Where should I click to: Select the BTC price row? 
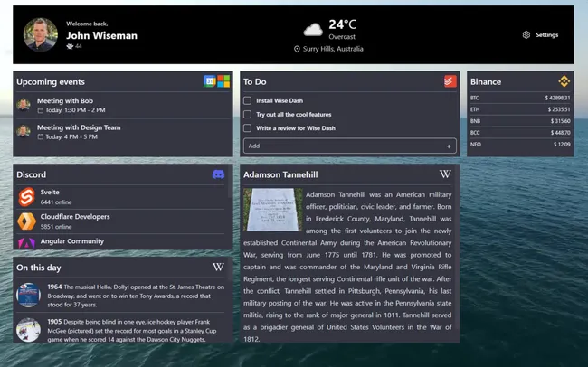pyautogui.click(x=520, y=98)
